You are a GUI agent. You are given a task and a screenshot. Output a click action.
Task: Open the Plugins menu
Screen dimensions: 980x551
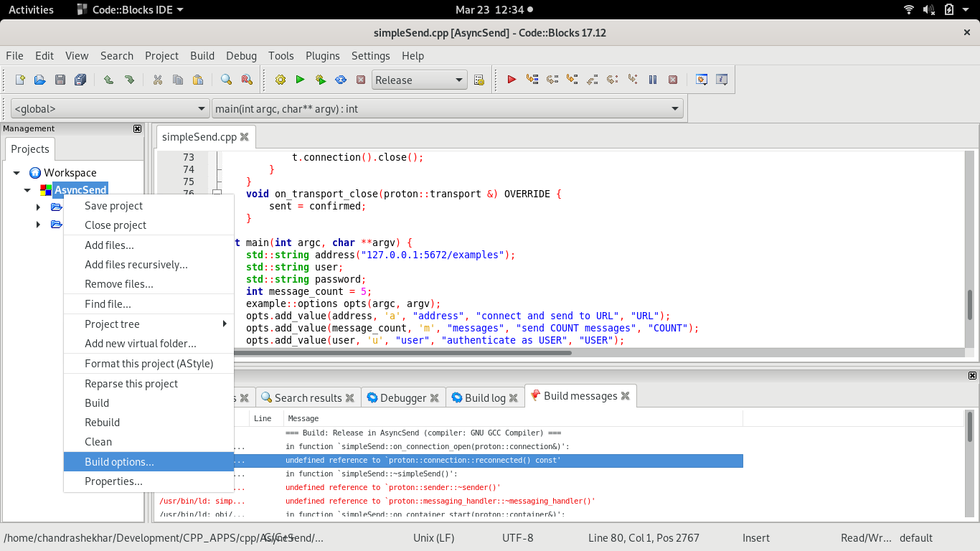(x=322, y=56)
